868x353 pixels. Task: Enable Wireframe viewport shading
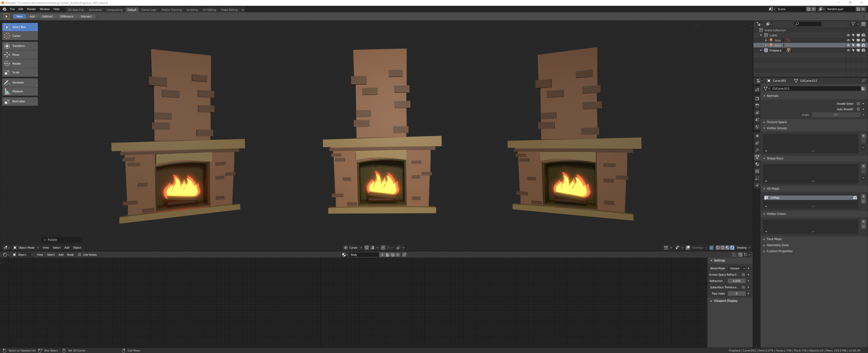pos(717,247)
